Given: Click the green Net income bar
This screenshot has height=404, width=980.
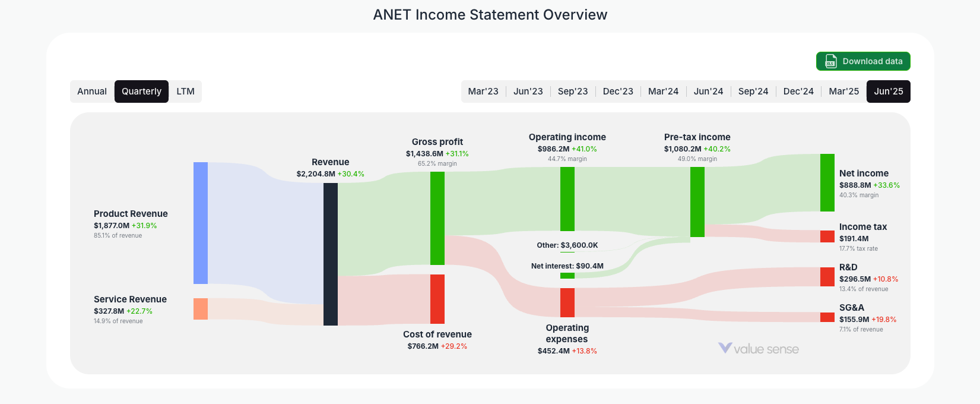Looking at the screenshot, I should [827, 182].
